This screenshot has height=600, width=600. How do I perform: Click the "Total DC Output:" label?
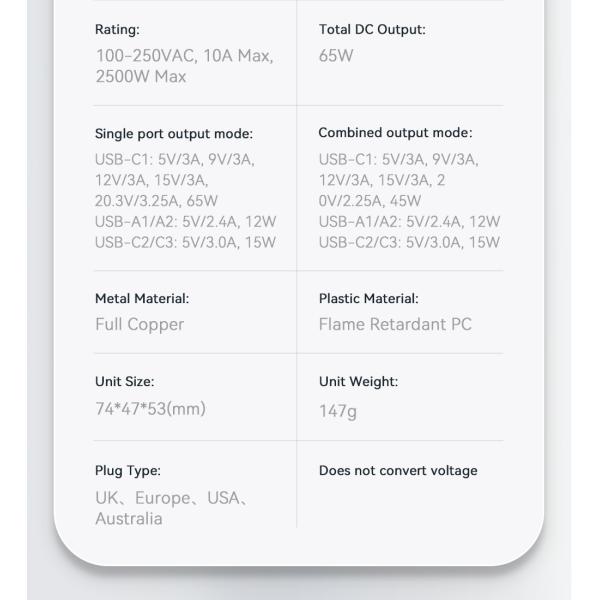(371, 30)
